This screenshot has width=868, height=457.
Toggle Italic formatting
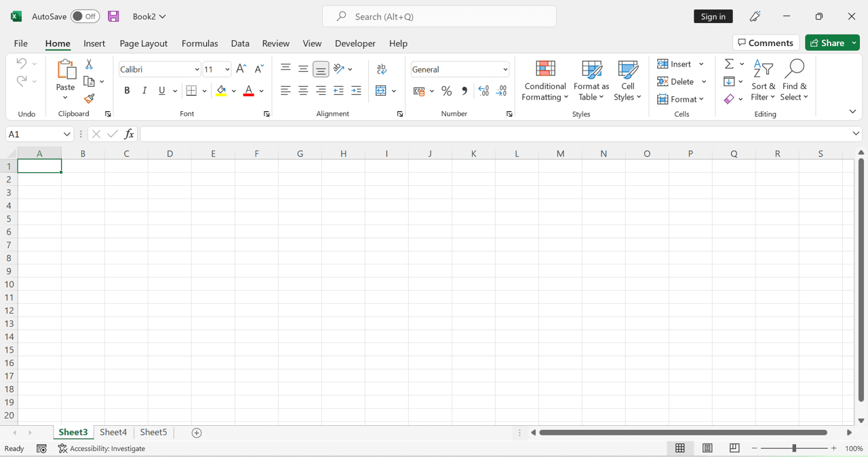(x=144, y=91)
